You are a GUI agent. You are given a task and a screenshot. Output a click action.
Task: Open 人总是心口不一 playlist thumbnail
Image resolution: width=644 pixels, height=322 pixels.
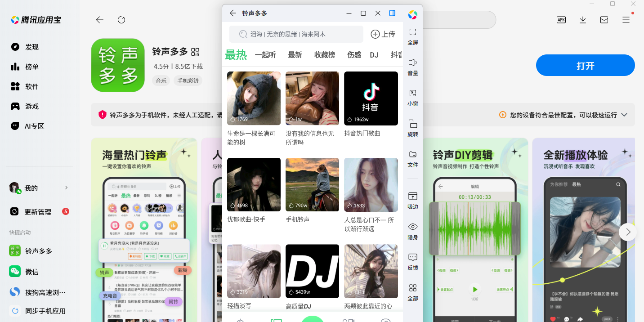(x=371, y=184)
